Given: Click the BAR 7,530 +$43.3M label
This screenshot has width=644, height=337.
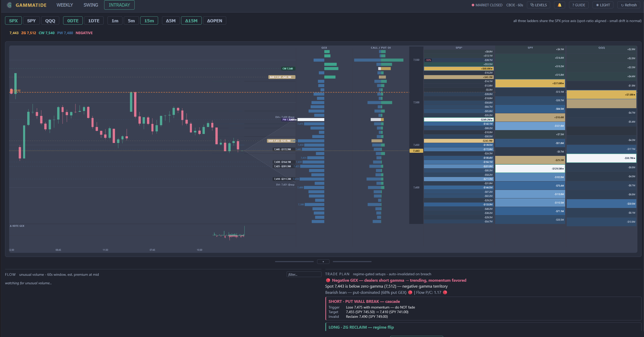Looking at the screenshot, I should [x=281, y=77].
